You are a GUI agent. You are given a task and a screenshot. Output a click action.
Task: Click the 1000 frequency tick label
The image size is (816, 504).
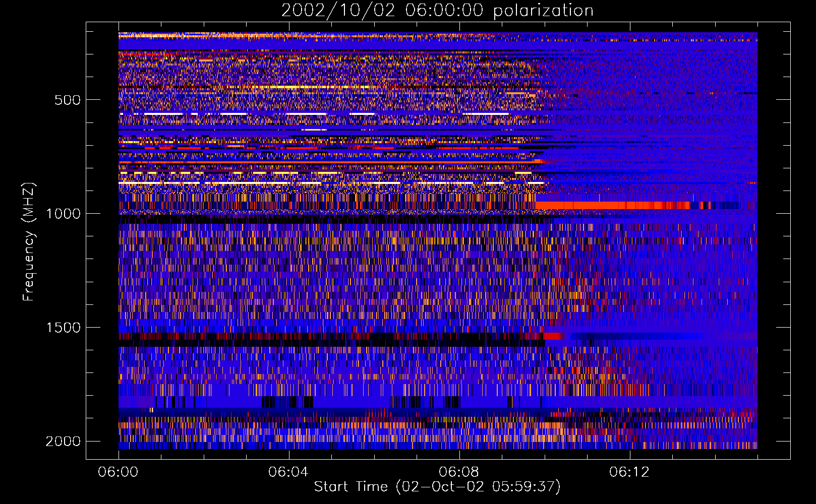click(63, 214)
